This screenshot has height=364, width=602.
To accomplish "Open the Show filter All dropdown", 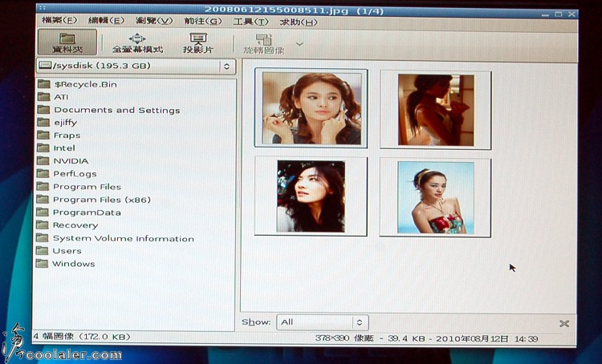I will coord(322,322).
